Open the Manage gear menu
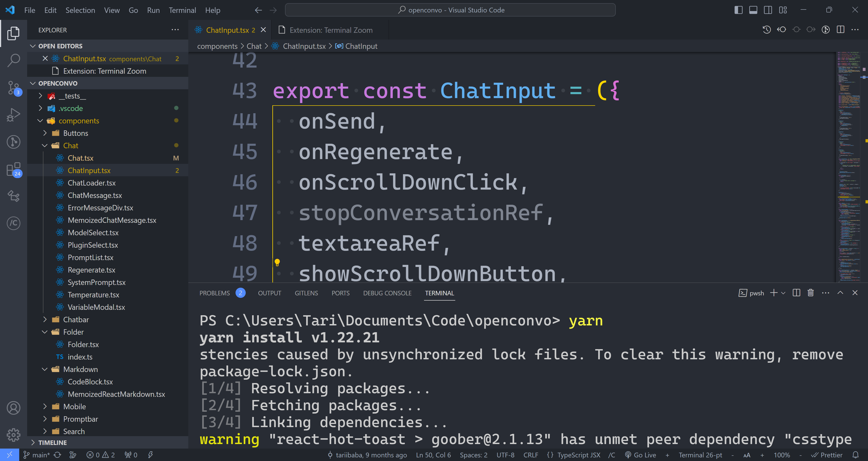Image resolution: width=868 pixels, height=461 pixels. tap(14, 435)
